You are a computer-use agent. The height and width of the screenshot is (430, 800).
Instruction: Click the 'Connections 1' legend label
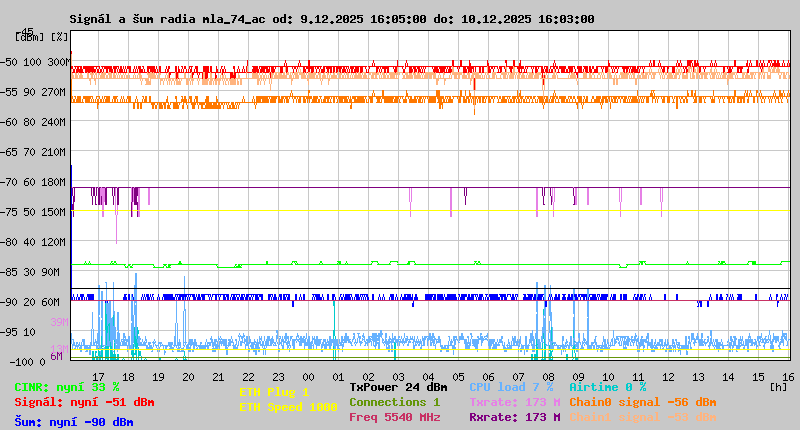pyautogui.click(x=394, y=402)
